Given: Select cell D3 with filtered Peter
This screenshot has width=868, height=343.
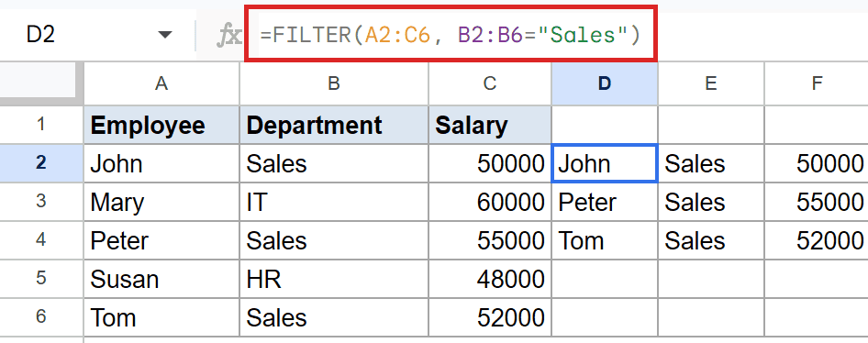Looking at the screenshot, I should click(605, 202).
